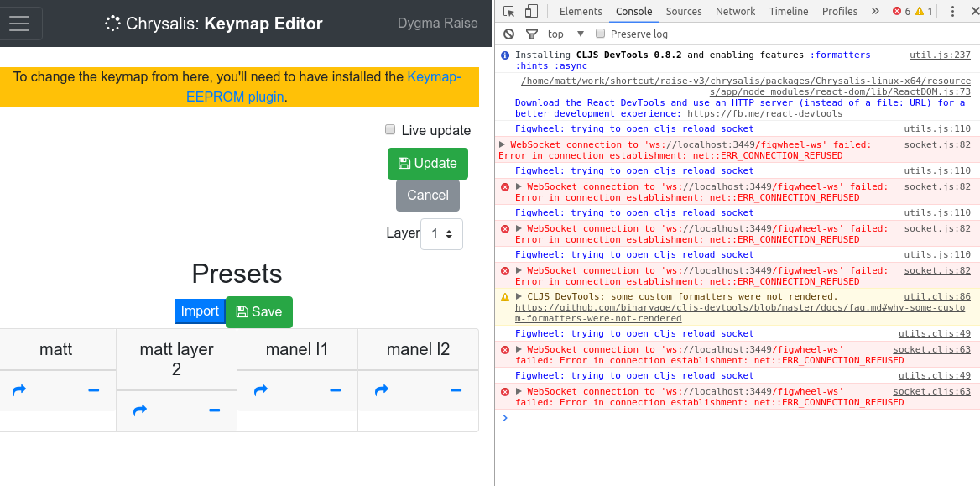Open DevTools three-dot customize menu
980x486 pixels.
[952, 11]
